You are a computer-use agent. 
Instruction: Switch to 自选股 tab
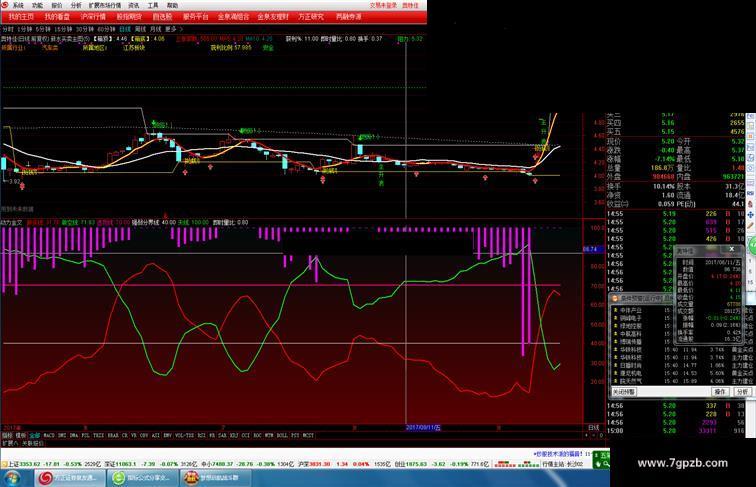click(162, 16)
